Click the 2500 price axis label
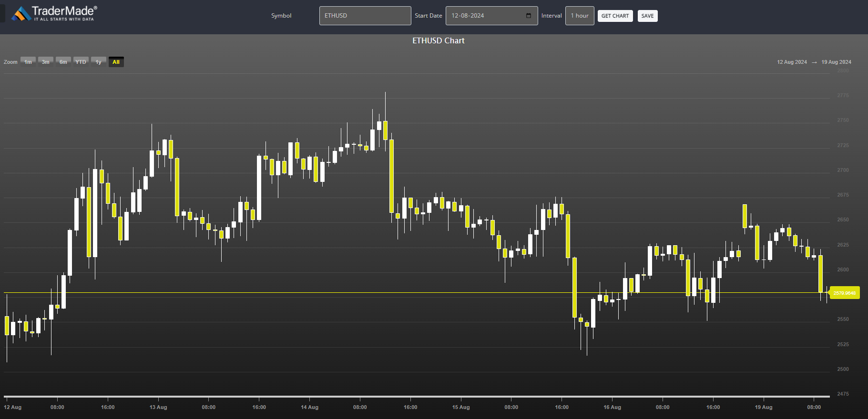The image size is (868, 419). [843, 369]
